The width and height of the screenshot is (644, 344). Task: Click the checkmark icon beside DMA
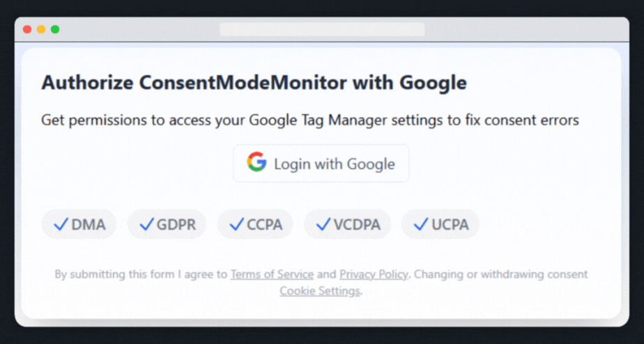[61, 224]
